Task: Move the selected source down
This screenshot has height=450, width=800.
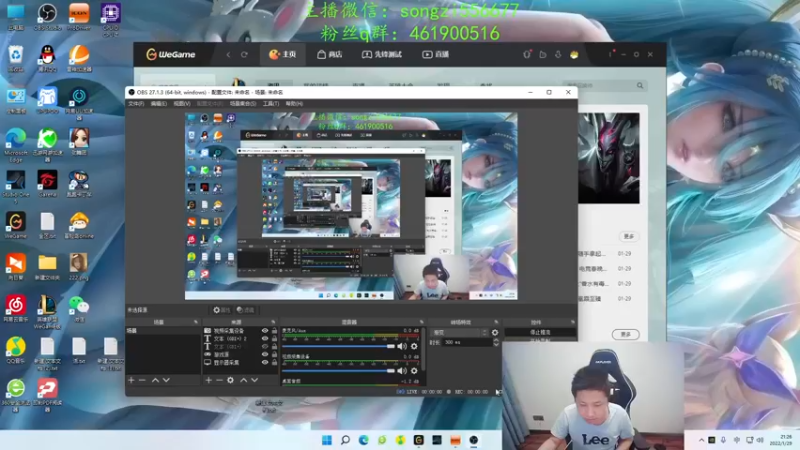Action: 255,380
